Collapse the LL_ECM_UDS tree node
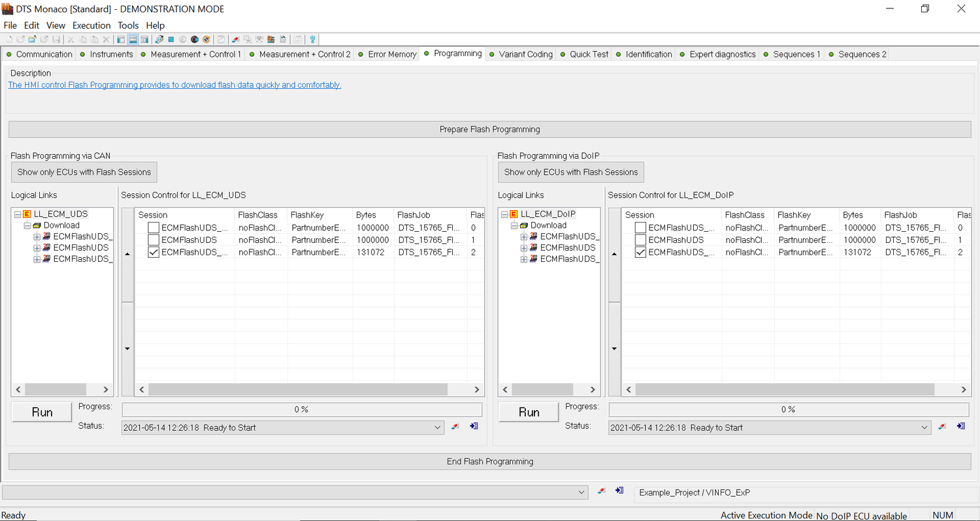 (17, 214)
